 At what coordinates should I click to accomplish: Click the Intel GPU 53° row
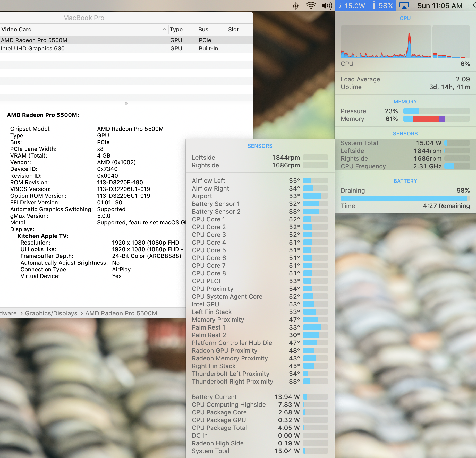260,304
